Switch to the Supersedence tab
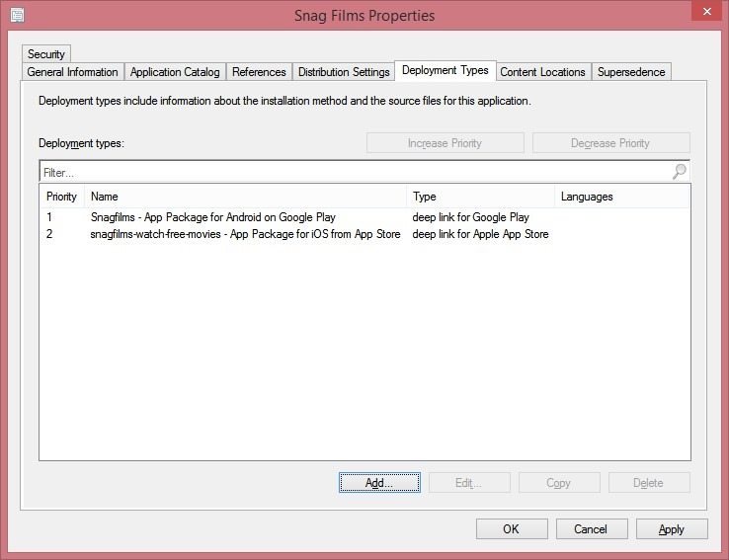The width and height of the screenshot is (729, 560). [631, 72]
